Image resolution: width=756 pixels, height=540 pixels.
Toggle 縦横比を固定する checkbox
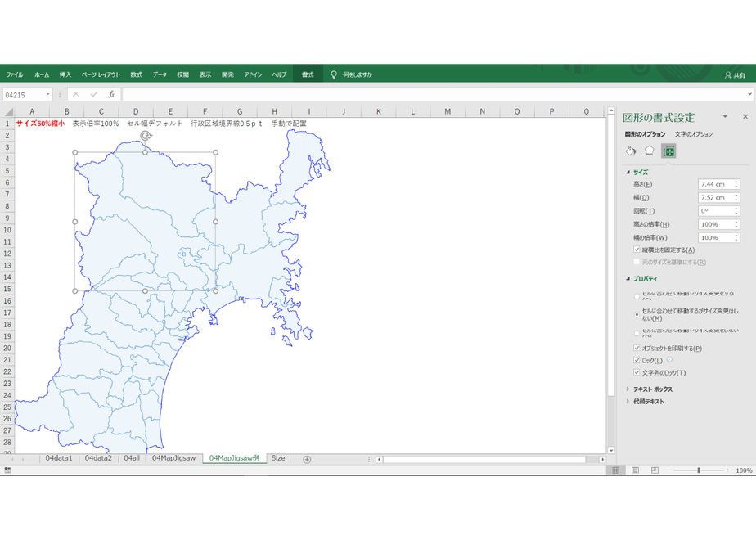(637, 250)
